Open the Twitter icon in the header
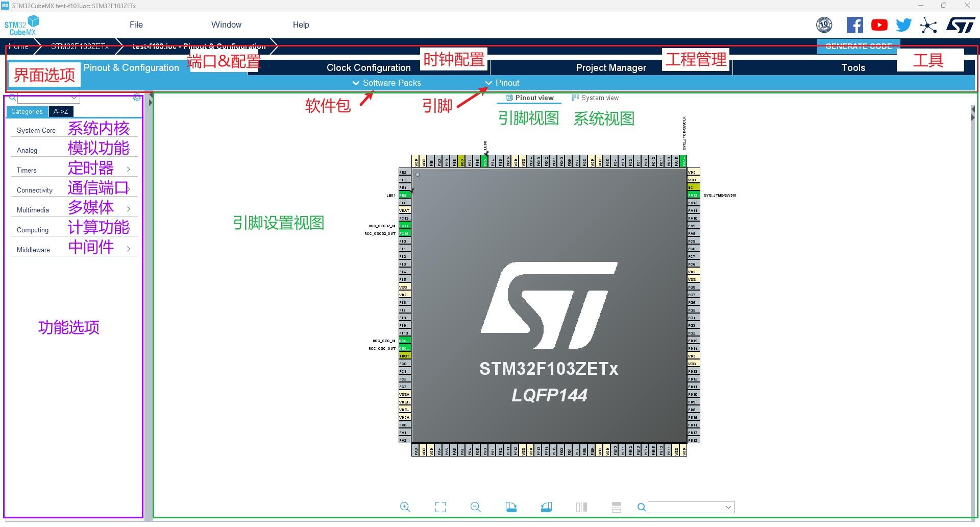The width and height of the screenshot is (980, 527). point(903,25)
